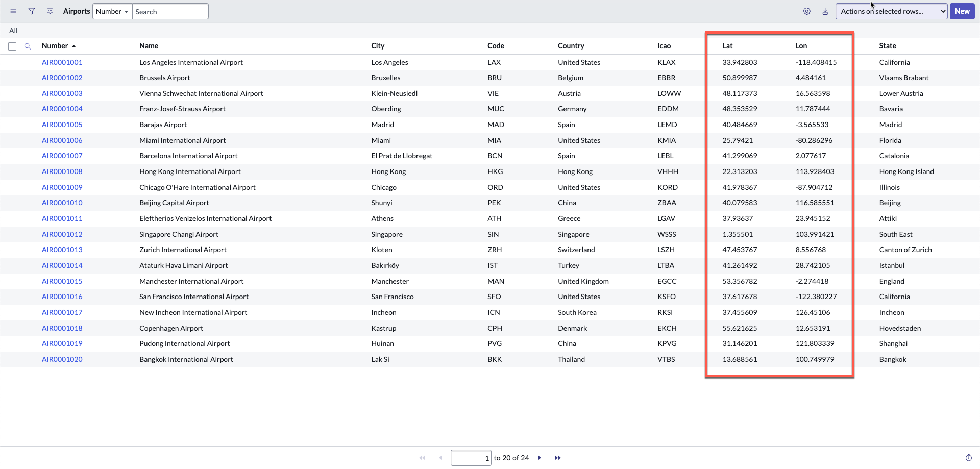Click the response time clock icon
Viewport: 980px width, 469px height.
(x=968, y=458)
